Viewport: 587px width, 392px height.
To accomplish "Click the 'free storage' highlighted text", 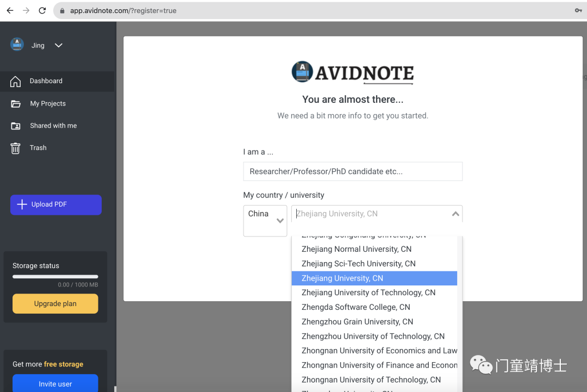I will [64, 364].
